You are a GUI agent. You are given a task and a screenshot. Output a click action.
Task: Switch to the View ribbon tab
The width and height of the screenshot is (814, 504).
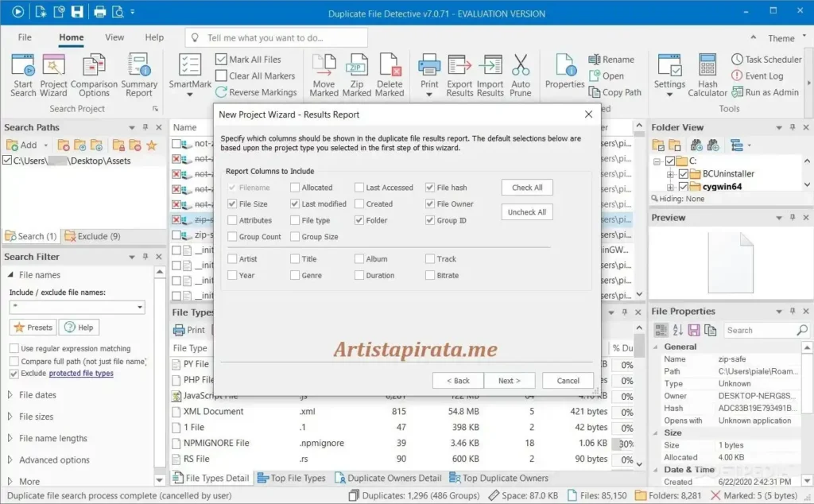(114, 37)
